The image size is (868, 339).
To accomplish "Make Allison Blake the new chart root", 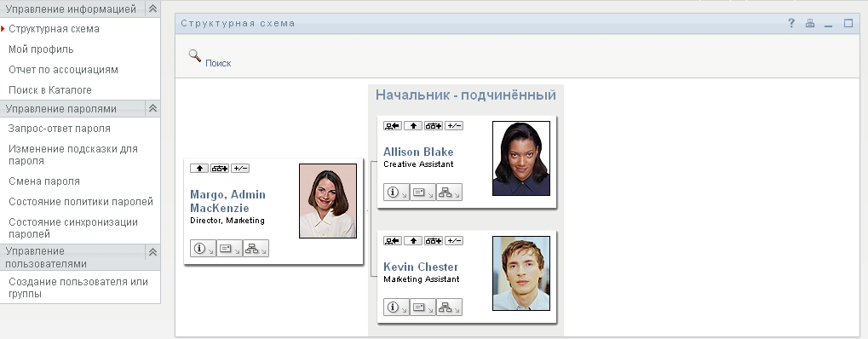I will pos(393,126).
